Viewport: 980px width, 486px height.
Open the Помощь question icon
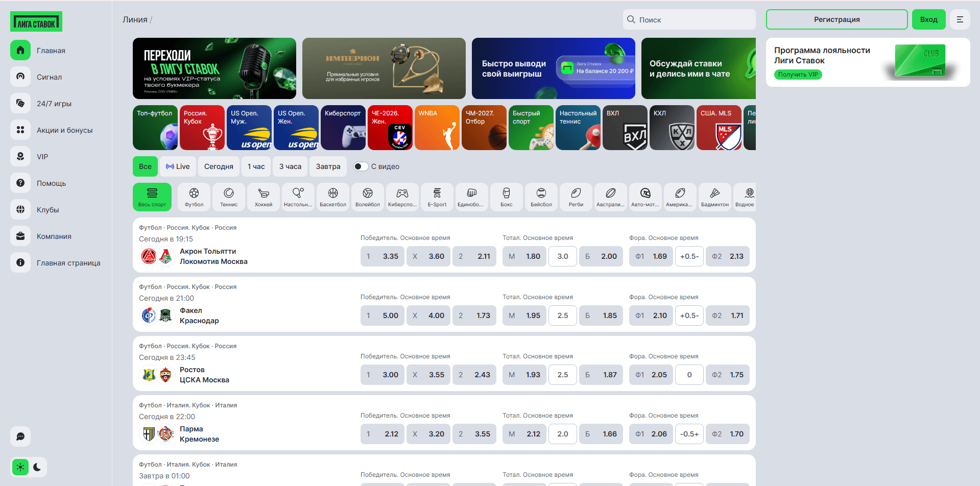tap(20, 183)
